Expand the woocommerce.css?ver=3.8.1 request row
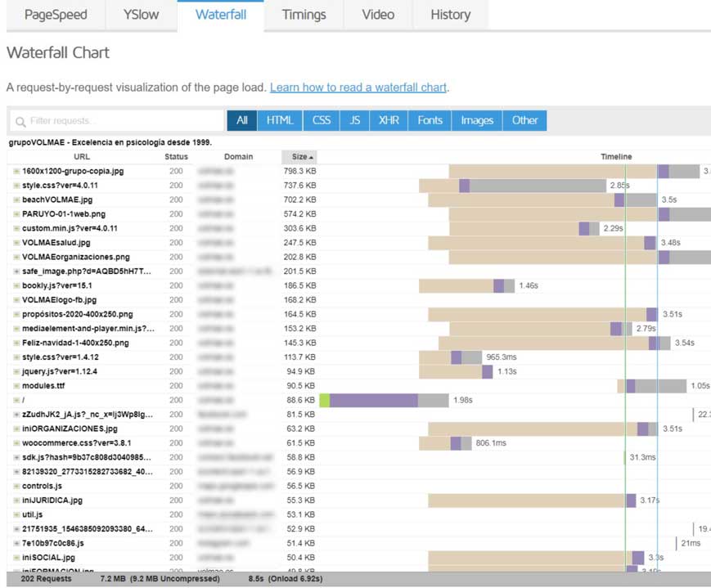The height and width of the screenshot is (588, 711). (16, 443)
